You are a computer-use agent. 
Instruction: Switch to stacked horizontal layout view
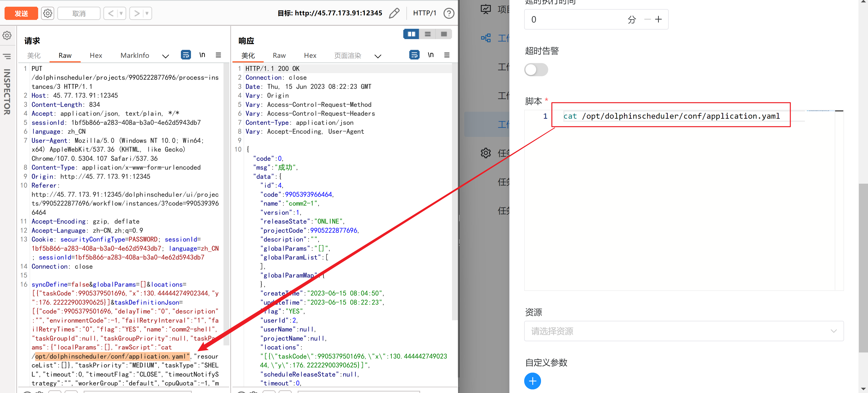[427, 34]
